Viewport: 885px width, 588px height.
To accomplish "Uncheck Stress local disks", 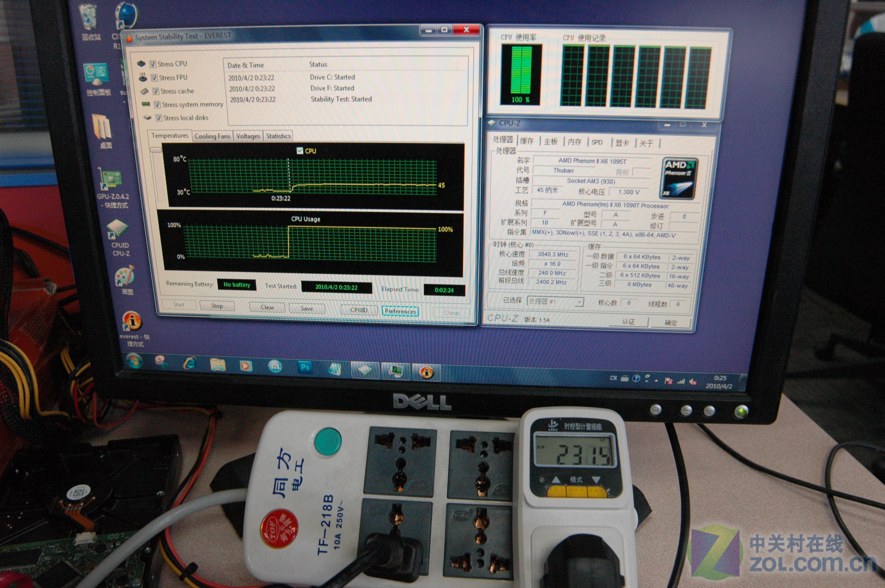I will 159,118.
